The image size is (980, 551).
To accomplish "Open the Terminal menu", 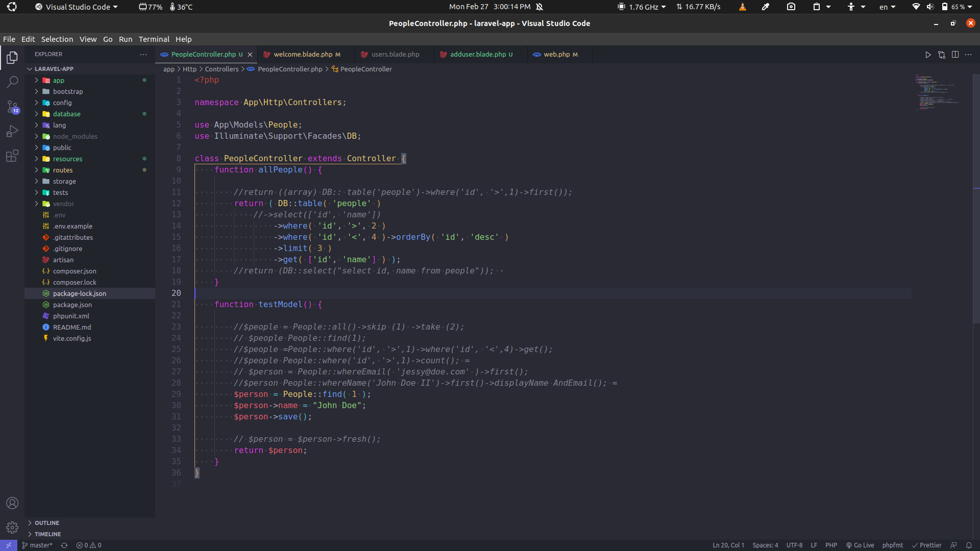I will pos(154,39).
